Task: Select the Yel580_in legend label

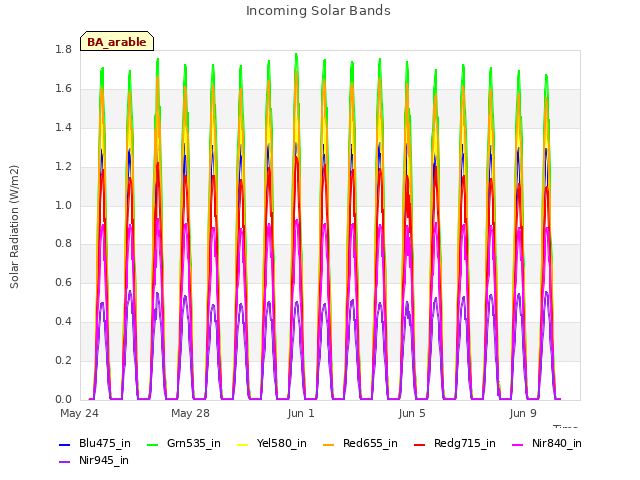Action: pos(282,444)
